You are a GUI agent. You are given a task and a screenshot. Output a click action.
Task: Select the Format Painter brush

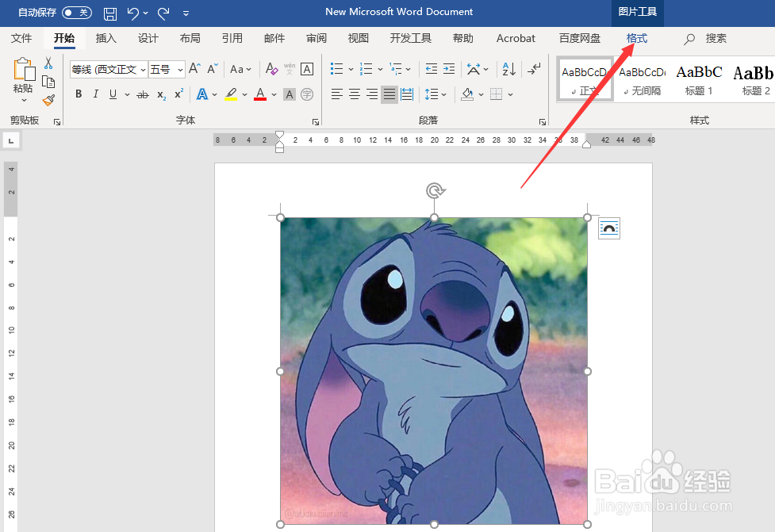click(48, 100)
